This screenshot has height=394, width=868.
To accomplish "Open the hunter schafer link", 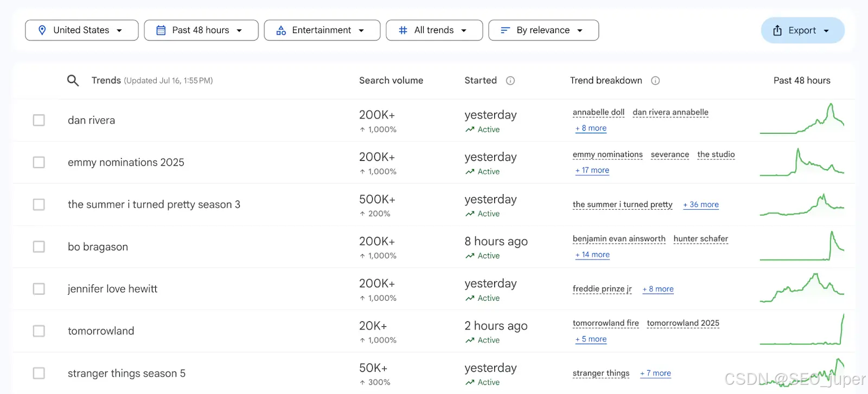I will click(701, 239).
